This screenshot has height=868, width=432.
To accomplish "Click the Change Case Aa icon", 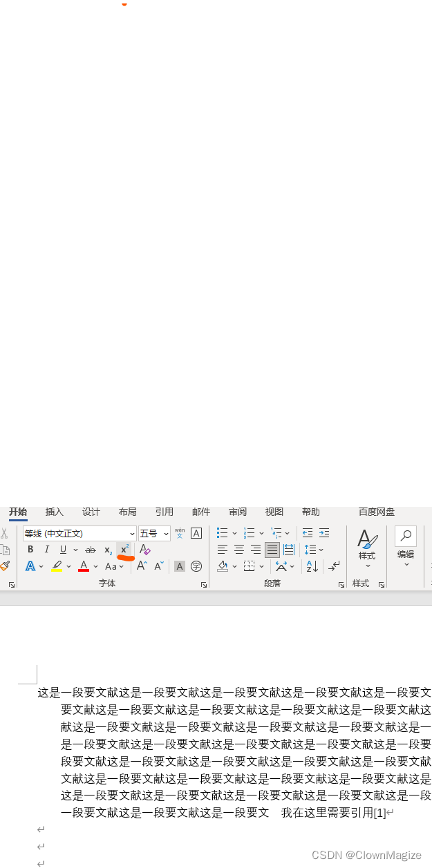I will (x=111, y=566).
